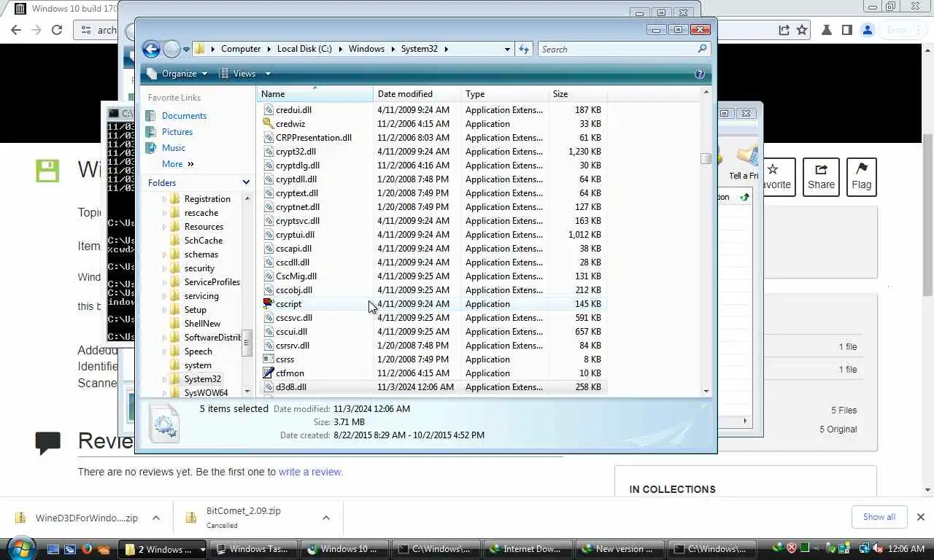Expand the Registration folder node

164,199
